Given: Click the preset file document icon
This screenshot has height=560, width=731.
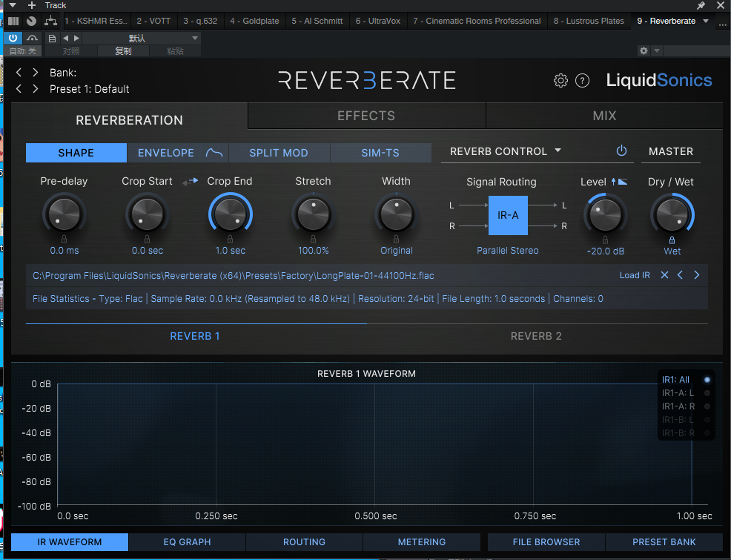Looking at the screenshot, I should (52, 39).
